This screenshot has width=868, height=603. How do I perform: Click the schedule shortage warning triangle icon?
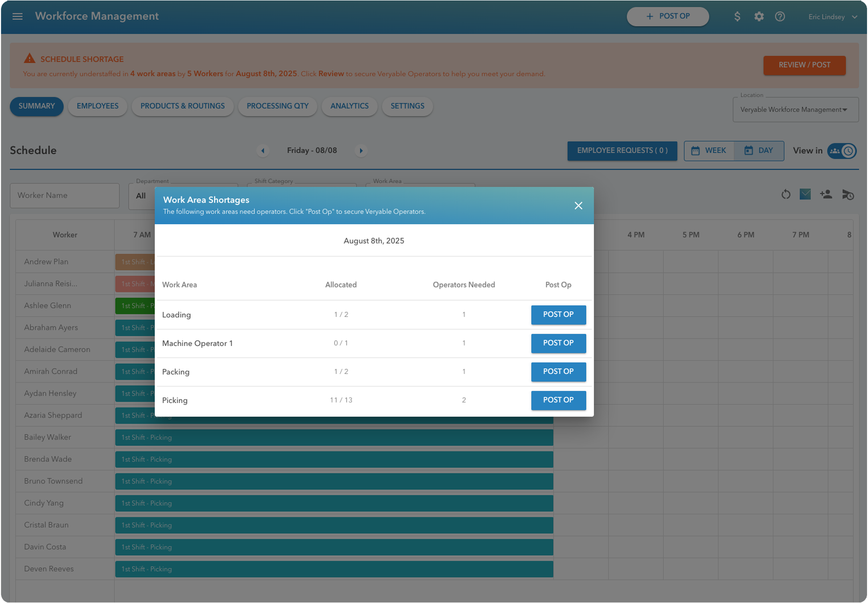(x=29, y=58)
